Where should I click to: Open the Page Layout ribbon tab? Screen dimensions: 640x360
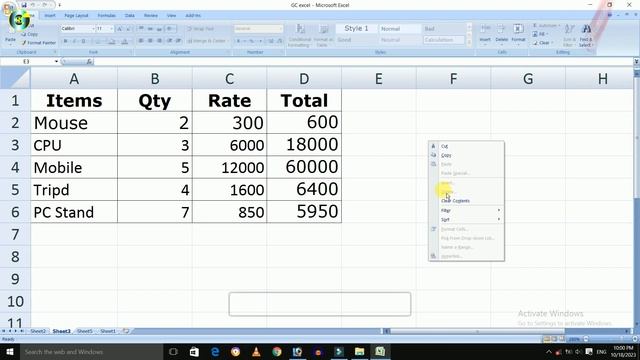coord(76,16)
